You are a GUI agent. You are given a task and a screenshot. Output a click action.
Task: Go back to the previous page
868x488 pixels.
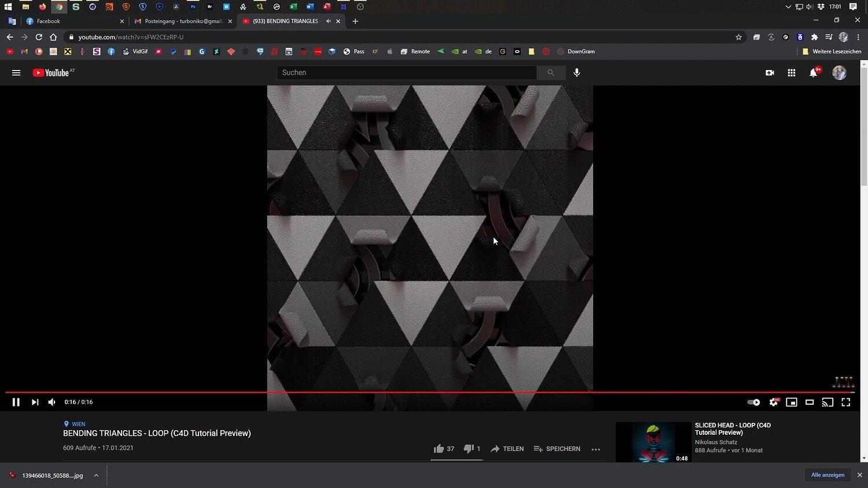(10, 37)
